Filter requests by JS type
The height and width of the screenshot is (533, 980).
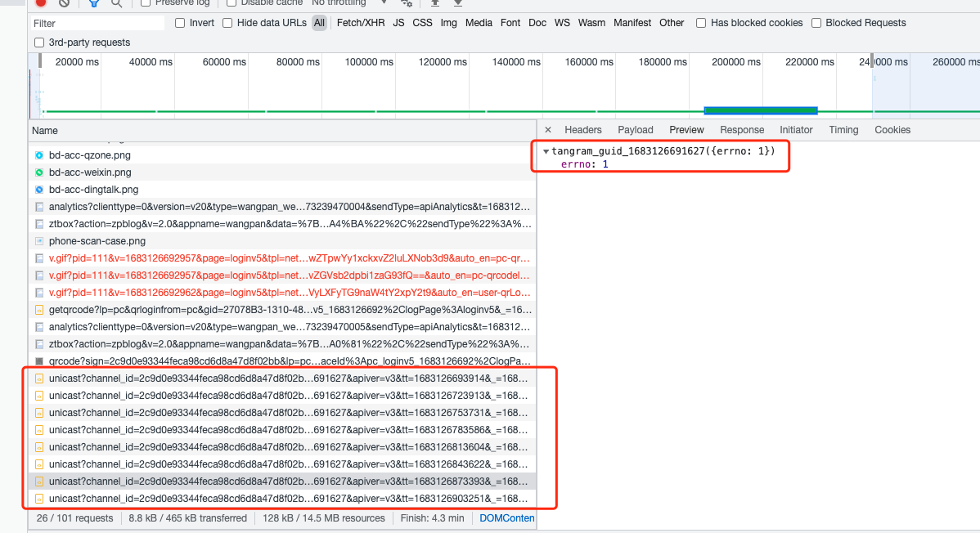pos(398,23)
